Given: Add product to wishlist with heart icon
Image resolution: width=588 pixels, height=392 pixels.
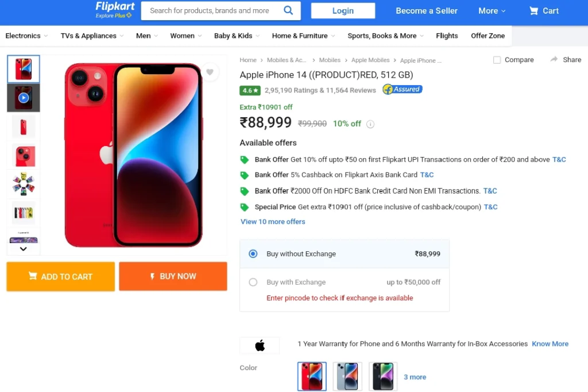Looking at the screenshot, I should click(x=210, y=72).
